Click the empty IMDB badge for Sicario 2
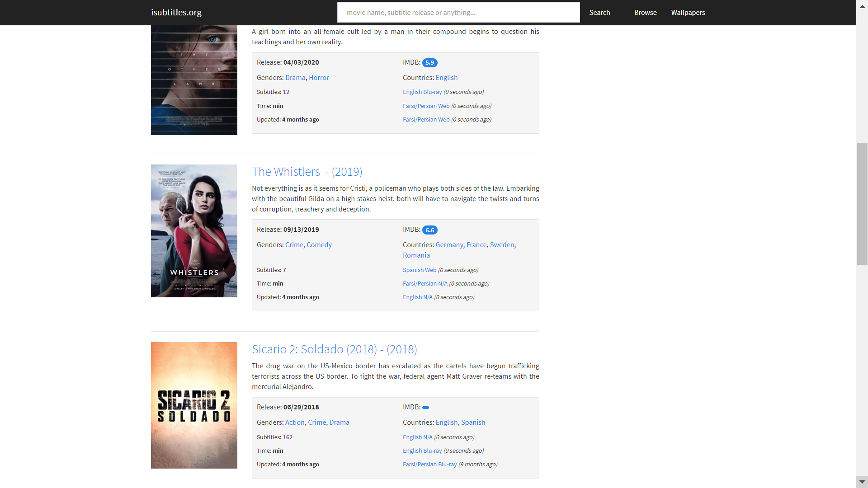Screen dimensions: 868x488 pos(425,408)
